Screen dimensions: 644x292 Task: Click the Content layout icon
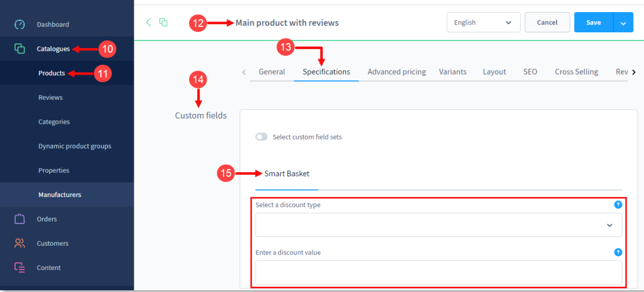(20, 267)
